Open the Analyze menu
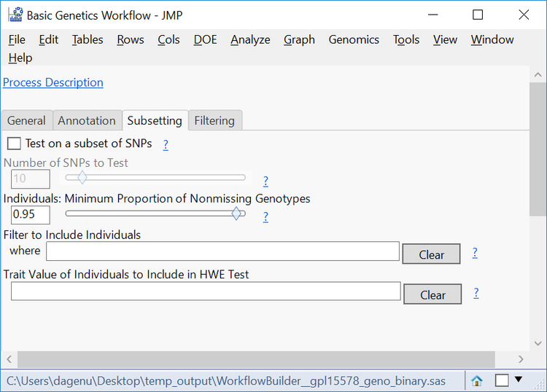This screenshot has height=392, width=547. tap(250, 39)
